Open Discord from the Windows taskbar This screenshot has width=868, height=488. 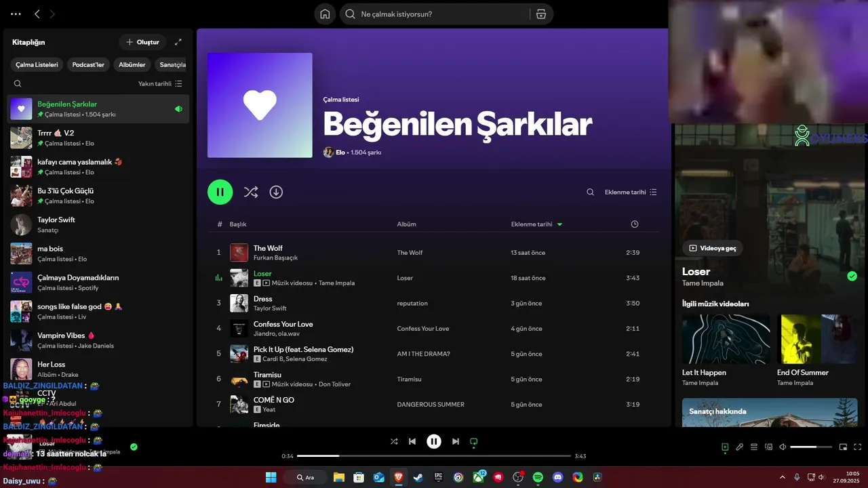pyautogui.click(x=557, y=477)
